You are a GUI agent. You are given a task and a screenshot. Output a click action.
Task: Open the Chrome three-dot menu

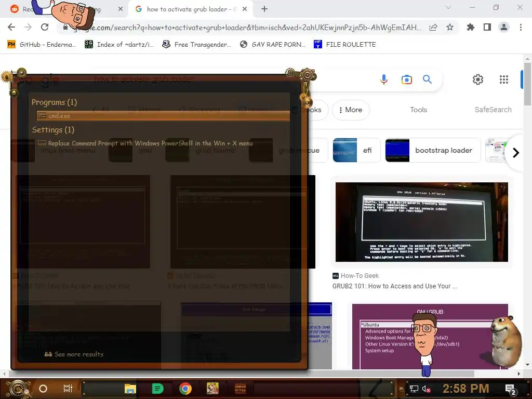(521, 27)
